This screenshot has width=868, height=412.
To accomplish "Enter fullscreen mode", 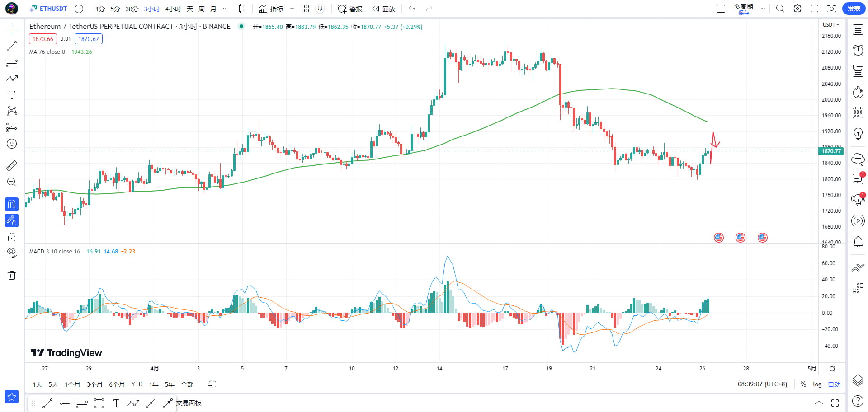I will [815, 9].
